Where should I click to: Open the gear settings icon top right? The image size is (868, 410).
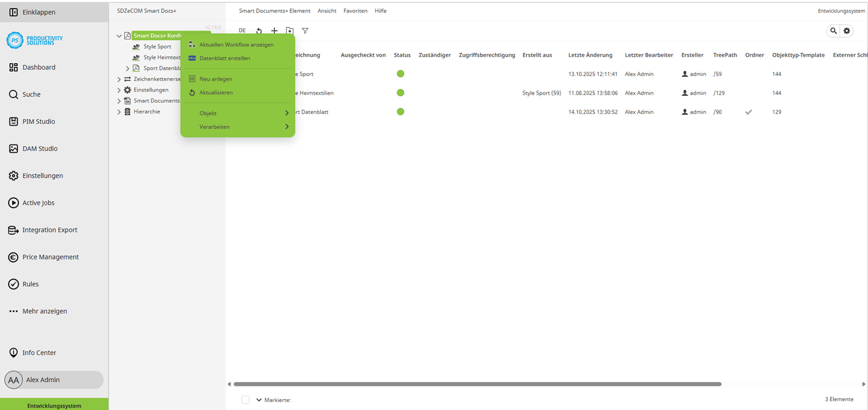pos(847,31)
